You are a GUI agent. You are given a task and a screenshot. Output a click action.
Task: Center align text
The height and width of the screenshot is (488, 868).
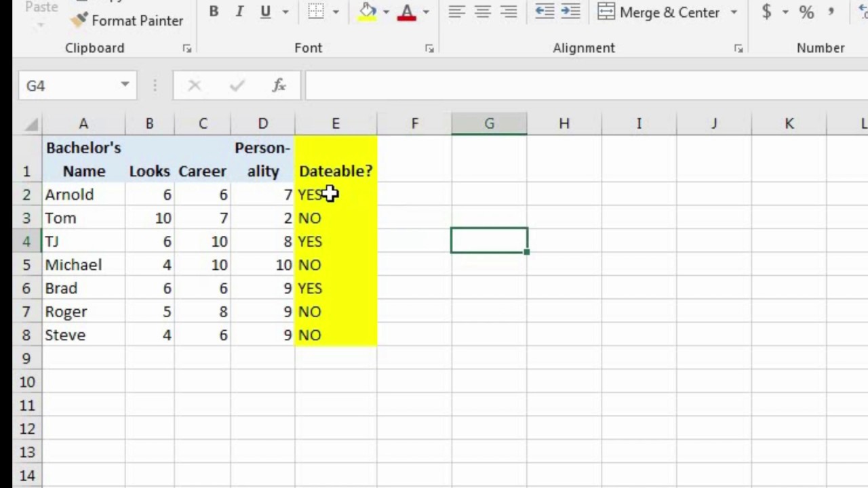[x=483, y=12]
